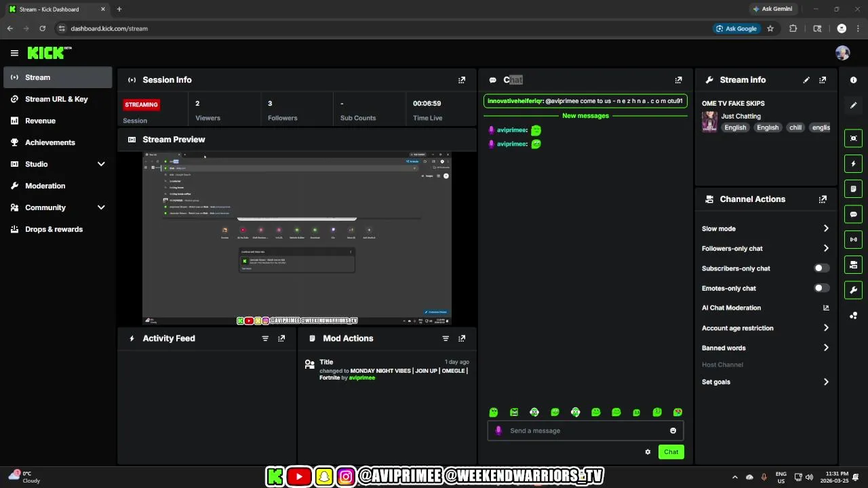This screenshot has height=488, width=868.
Task: Open the Moderation page
Action: point(58,186)
